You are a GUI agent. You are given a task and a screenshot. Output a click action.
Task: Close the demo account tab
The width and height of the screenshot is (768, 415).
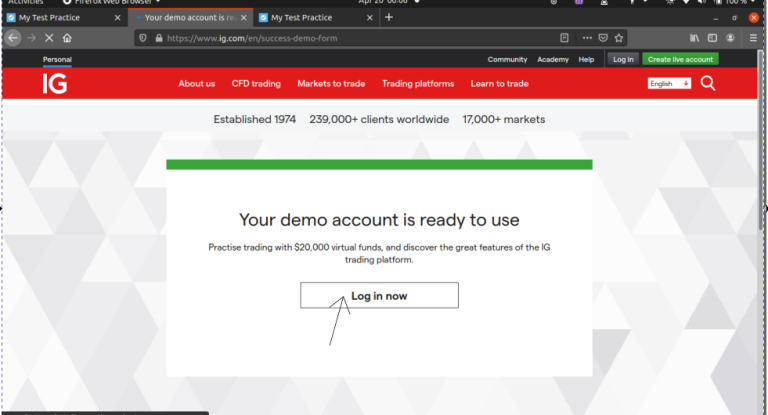(244, 18)
